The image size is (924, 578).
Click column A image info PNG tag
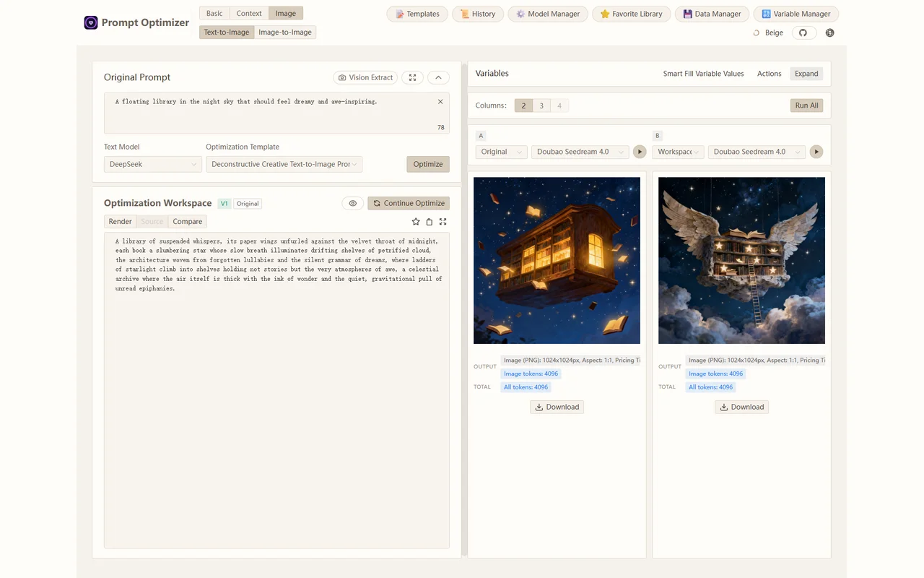[x=571, y=360]
